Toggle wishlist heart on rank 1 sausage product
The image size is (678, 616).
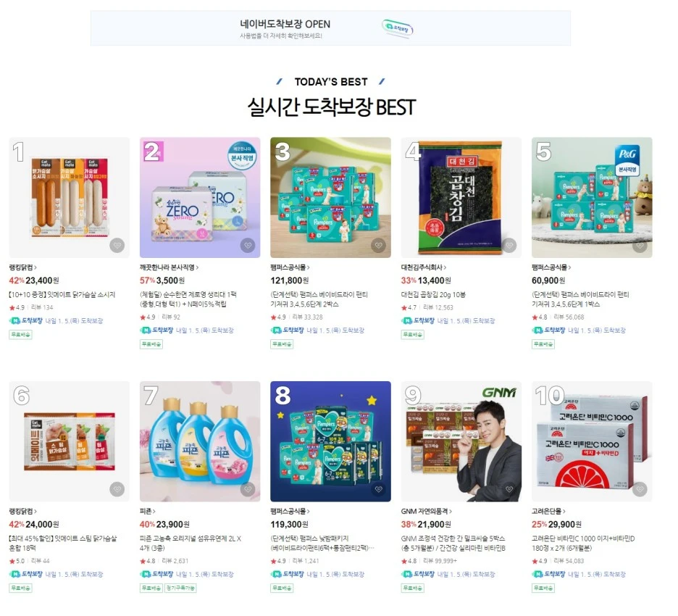[117, 245]
